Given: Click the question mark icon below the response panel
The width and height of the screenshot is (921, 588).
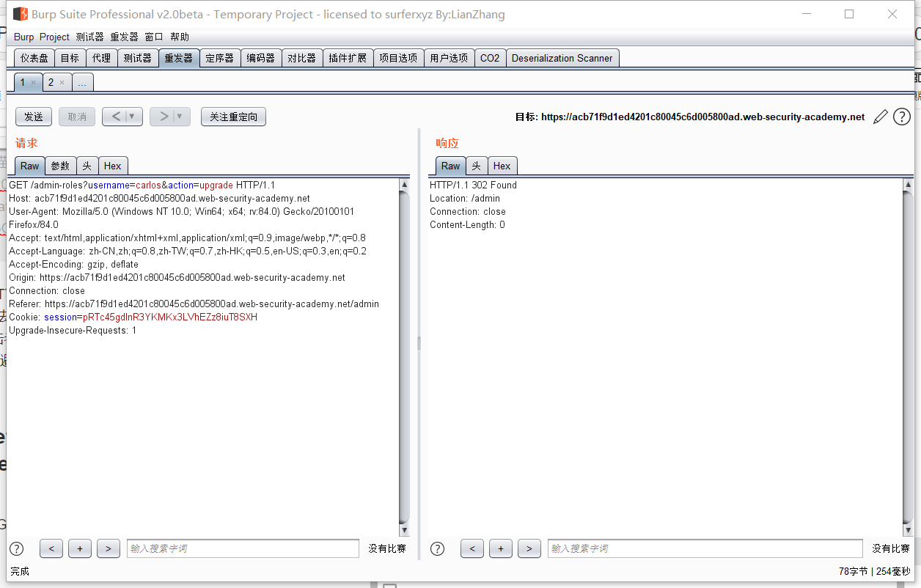Looking at the screenshot, I should click(437, 548).
